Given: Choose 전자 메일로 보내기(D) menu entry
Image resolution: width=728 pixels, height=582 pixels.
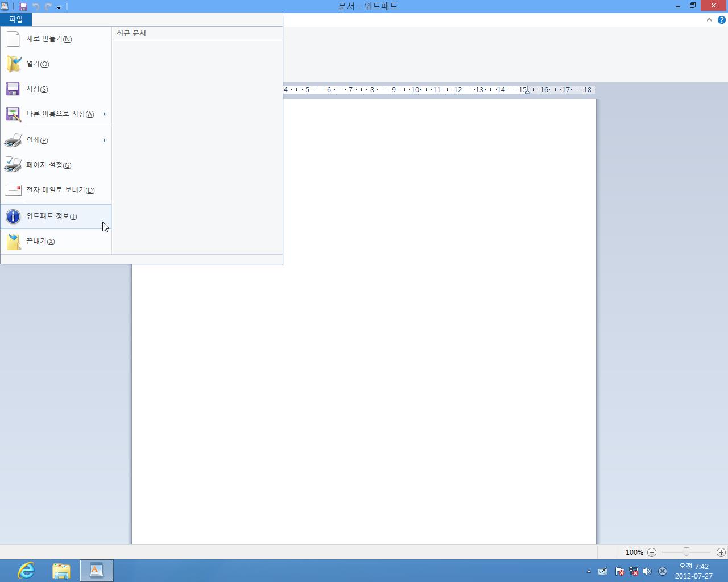Looking at the screenshot, I should coord(56,190).
